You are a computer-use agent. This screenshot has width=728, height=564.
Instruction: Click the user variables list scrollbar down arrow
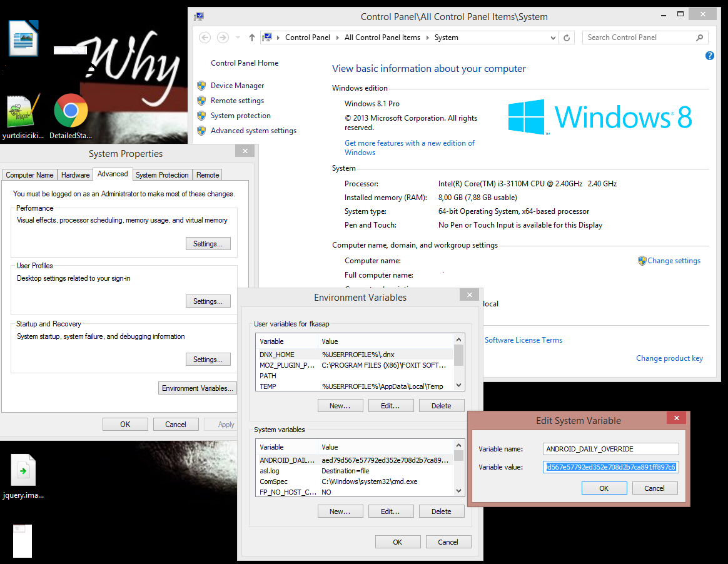(x=458, y=385)
